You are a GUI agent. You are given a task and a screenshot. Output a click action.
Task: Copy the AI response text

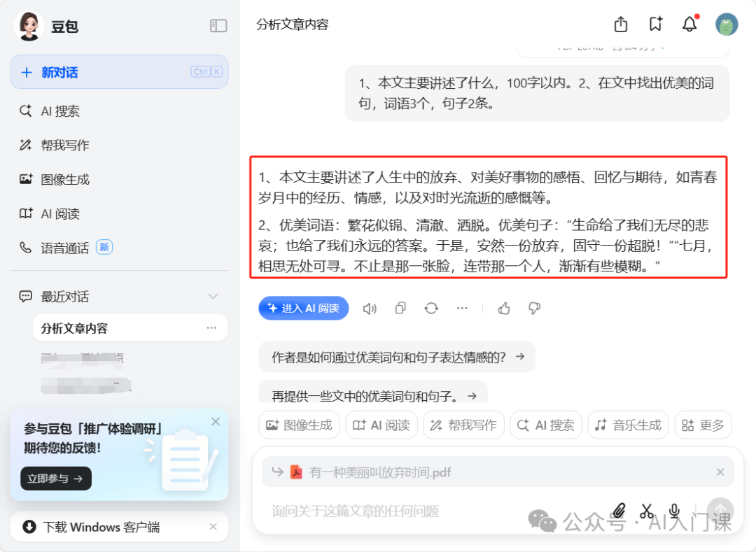tap(400, 309)
